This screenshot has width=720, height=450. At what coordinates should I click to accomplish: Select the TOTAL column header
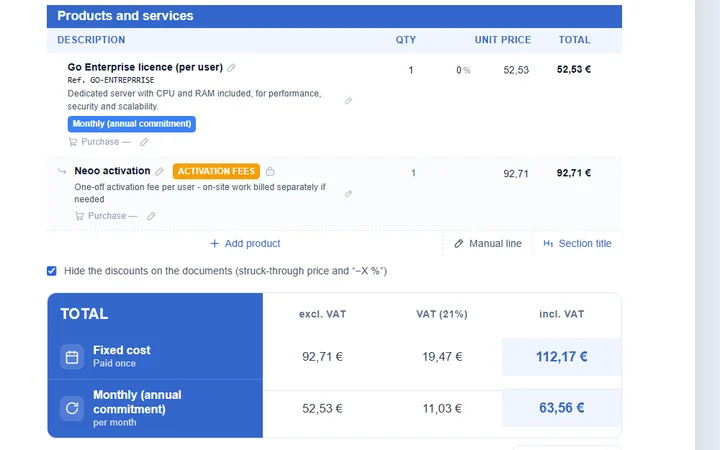(574, 40)
